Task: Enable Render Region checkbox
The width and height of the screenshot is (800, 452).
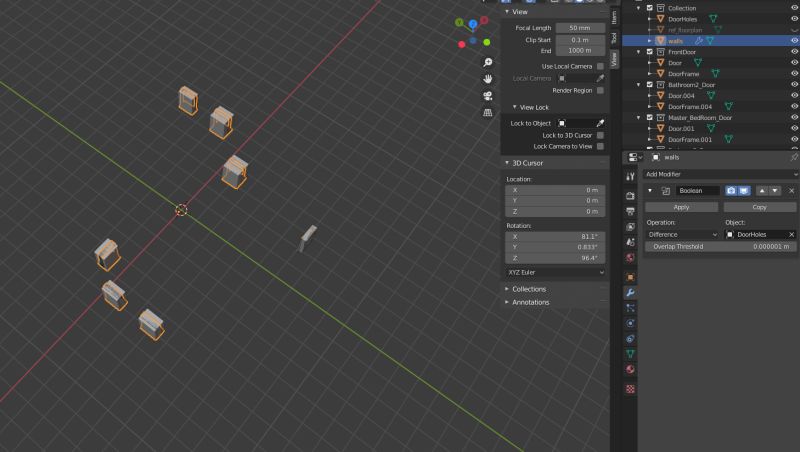Action: coord(600,90)
